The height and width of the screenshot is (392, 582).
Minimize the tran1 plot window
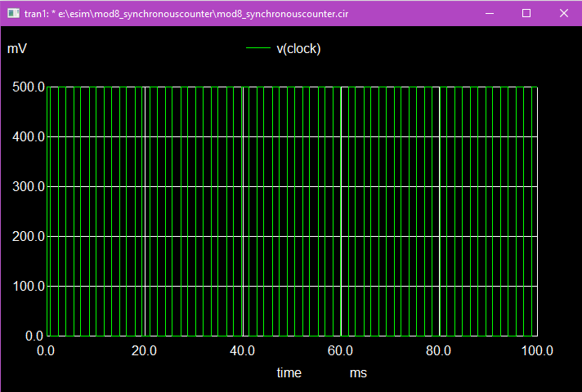490,13
